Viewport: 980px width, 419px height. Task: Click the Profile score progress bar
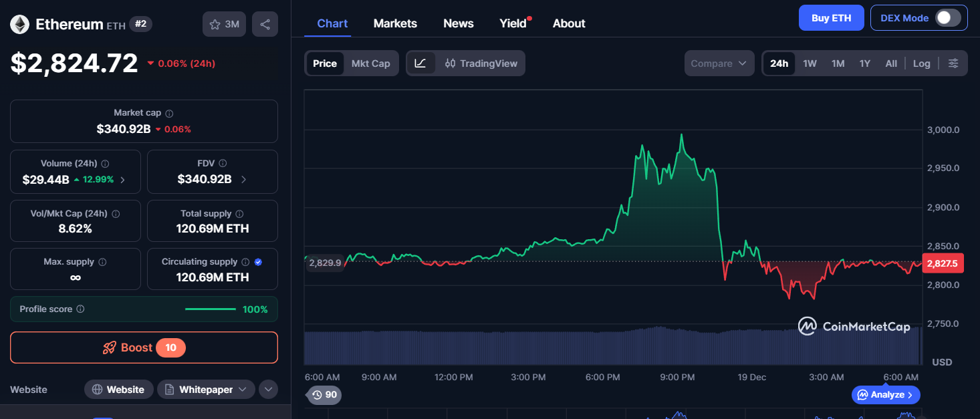(211, 309)
